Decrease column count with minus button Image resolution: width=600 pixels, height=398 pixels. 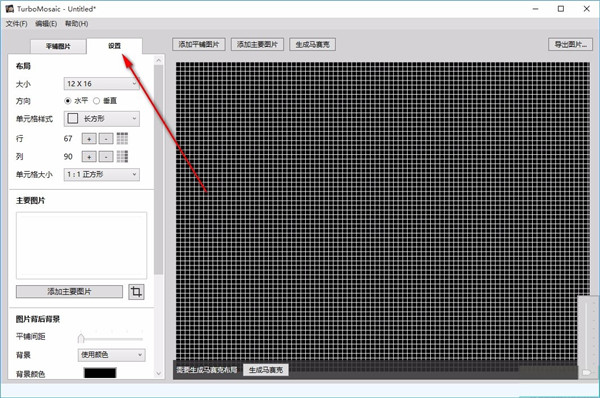click(x=106, y=157)
